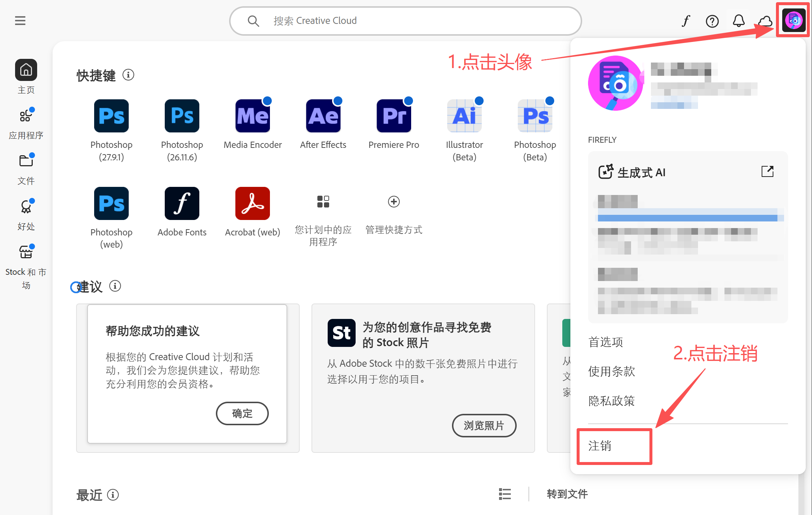Screen dimensions: 812x515
Task: Click the profile avatar in top-right corner
Action: 794,20
